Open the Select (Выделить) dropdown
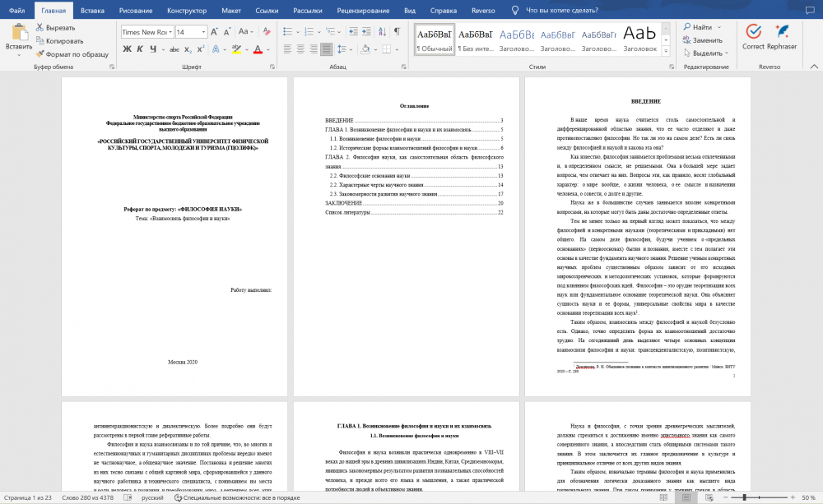Image resolution: width=823 pixels, height=504 pixels. click(x=706, y=53)
